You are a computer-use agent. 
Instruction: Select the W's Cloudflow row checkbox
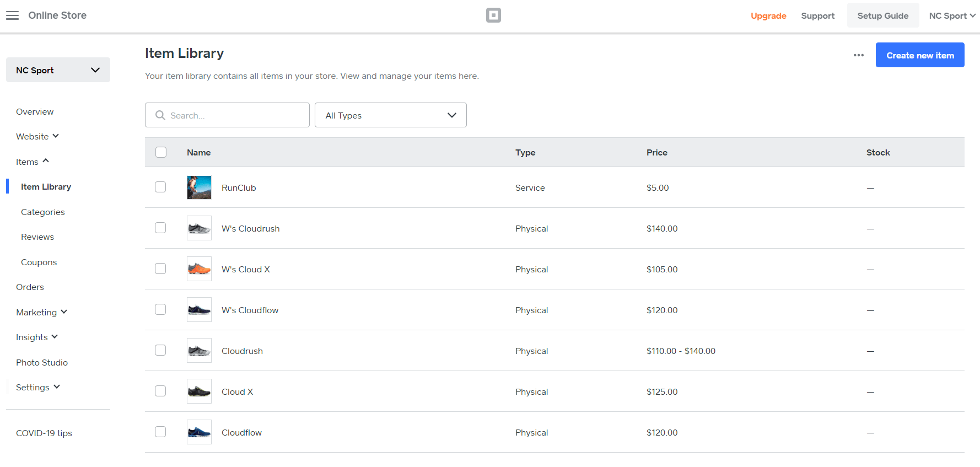160,309
